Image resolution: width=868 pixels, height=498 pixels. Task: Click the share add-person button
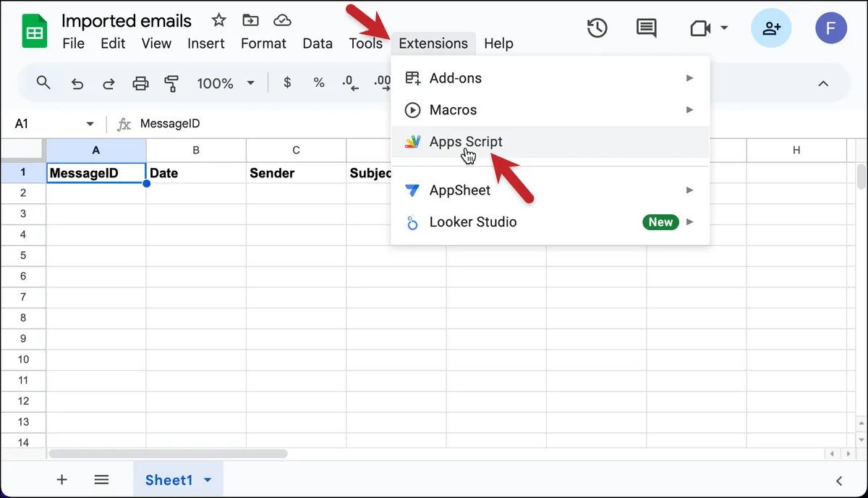pos(771,29)
